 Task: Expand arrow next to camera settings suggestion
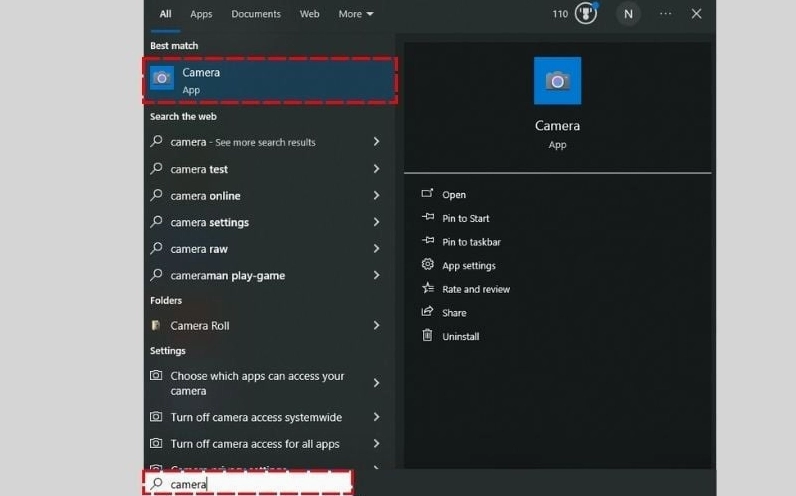coord(376,222)
